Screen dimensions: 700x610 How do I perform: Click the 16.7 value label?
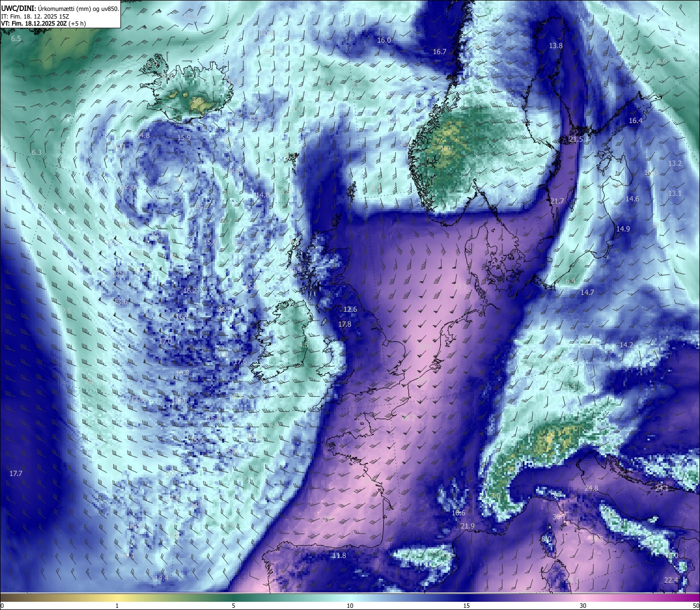(x=440, y=51)
